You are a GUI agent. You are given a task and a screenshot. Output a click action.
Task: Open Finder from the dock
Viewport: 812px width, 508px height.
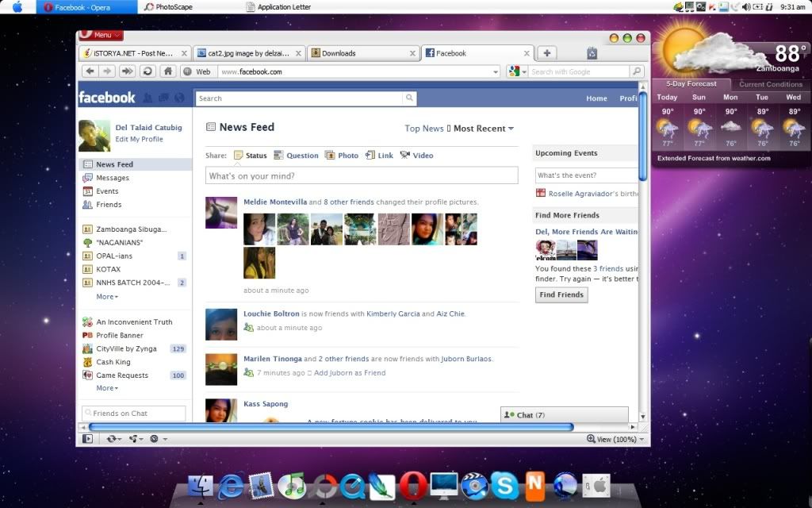[200, 487]
